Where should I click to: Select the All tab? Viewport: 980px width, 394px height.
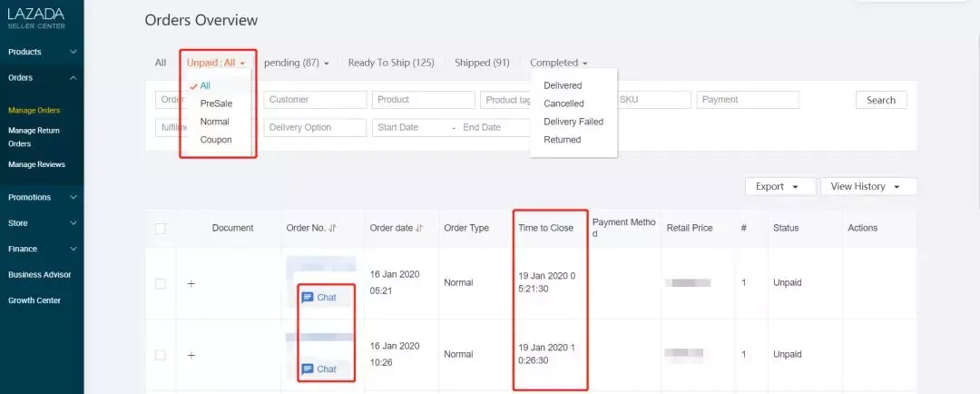pyautogui.click(x=161, y=63)
